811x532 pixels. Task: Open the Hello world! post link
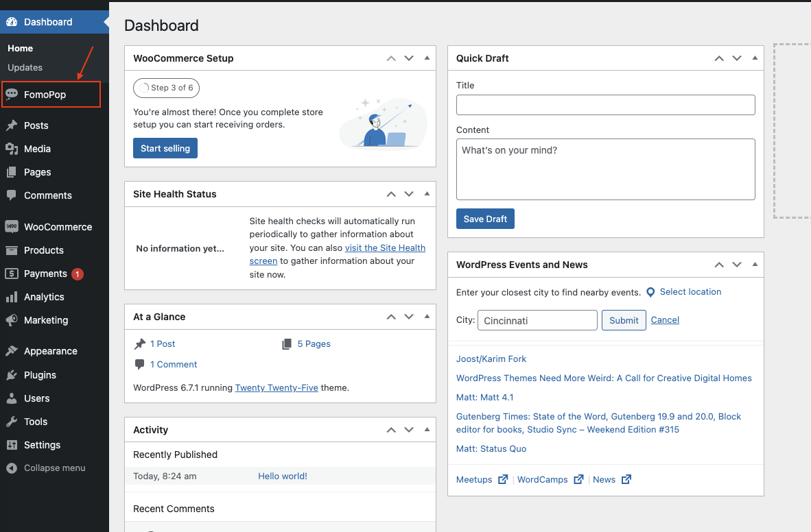(x=283, y=476)
